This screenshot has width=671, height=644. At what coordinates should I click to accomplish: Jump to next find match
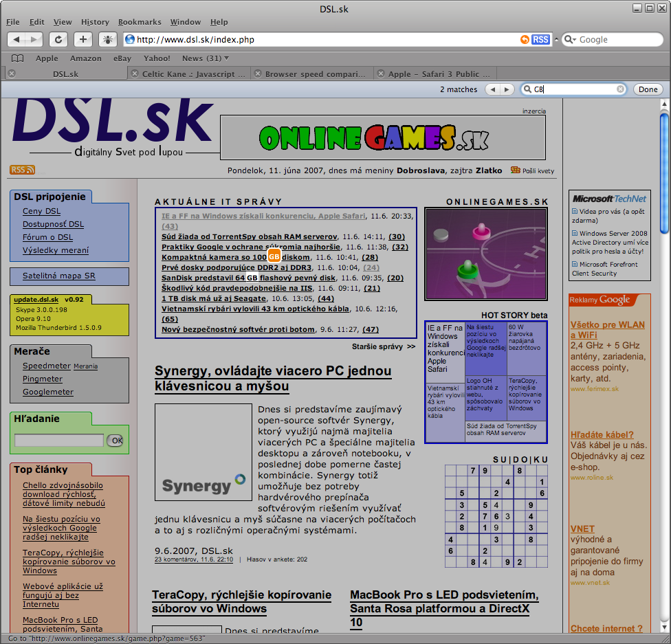[507, 89]
